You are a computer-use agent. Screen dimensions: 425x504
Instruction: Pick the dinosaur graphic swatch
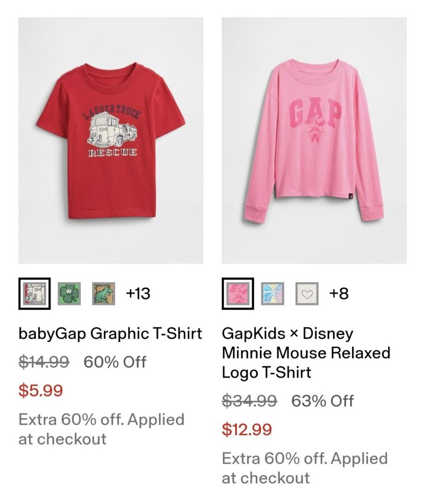click(103, 293)
